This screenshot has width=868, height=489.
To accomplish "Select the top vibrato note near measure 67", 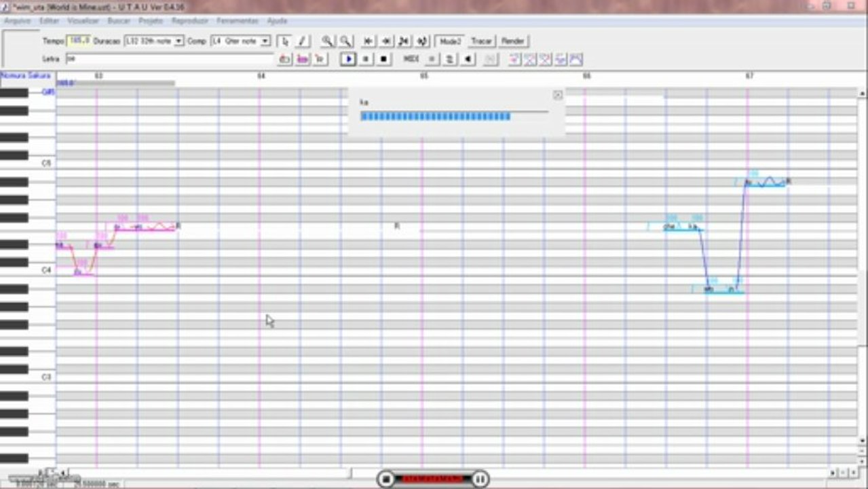I will coord(766,182).
